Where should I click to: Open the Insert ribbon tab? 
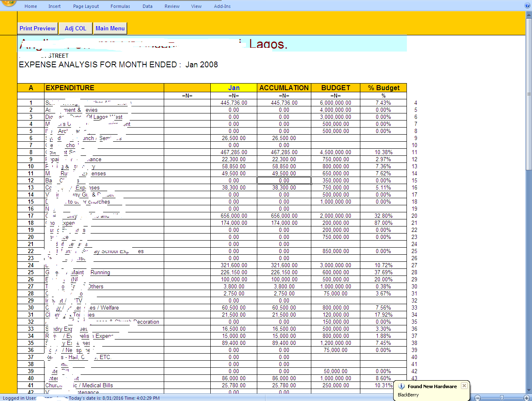[x=54, y=6]
